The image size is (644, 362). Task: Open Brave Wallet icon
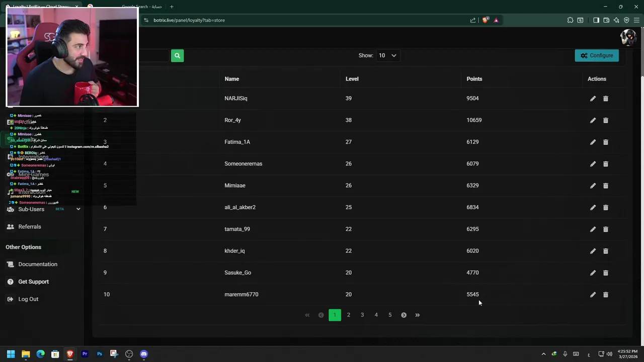click(606, 20)
